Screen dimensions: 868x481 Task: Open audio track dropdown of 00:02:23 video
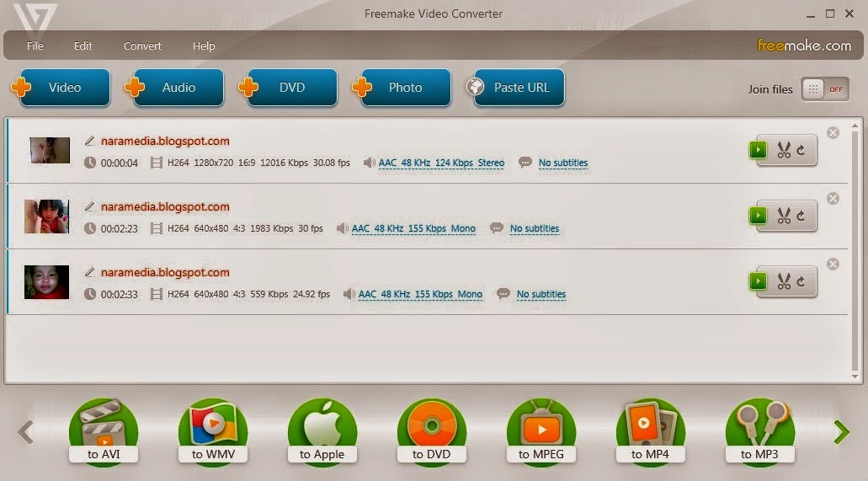[413, 228]
